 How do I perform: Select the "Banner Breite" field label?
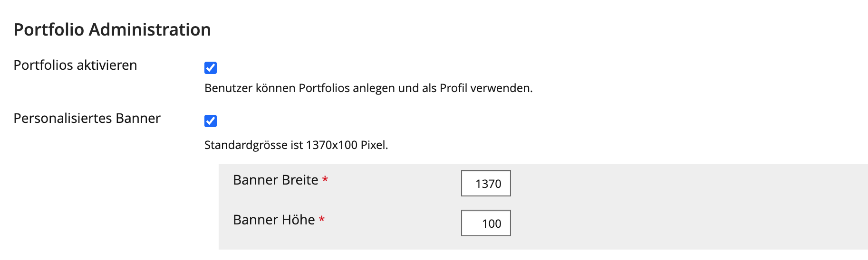pyautogui.click(x=275, y=180)
